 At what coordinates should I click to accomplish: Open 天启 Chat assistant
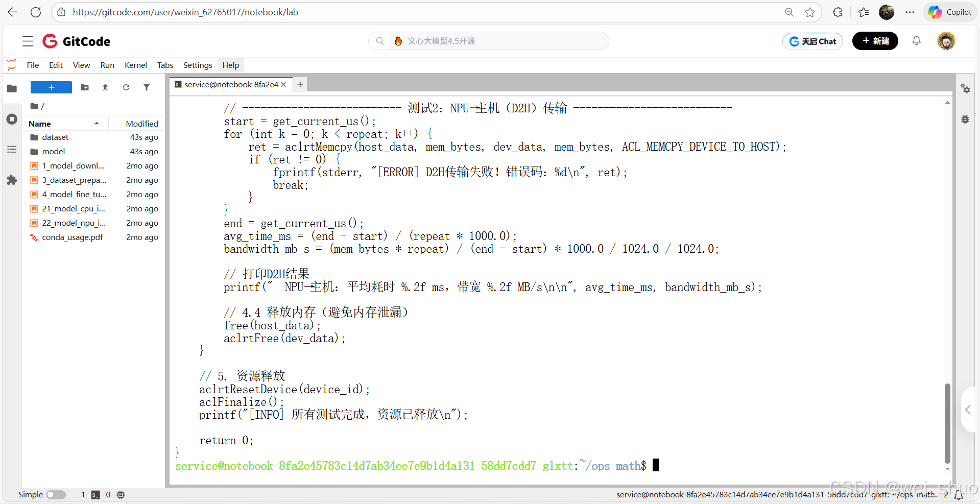click(812, 41)
